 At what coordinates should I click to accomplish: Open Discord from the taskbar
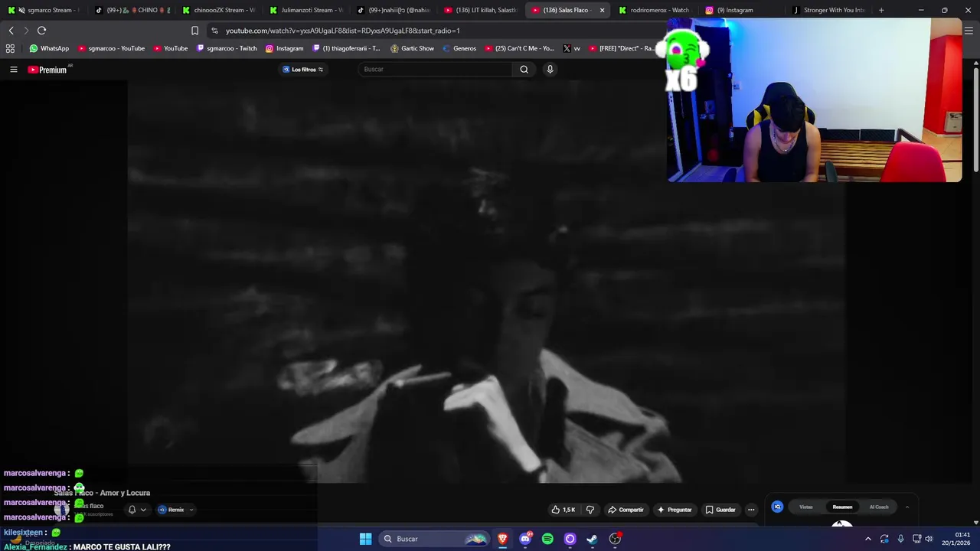tap(525, 539)
